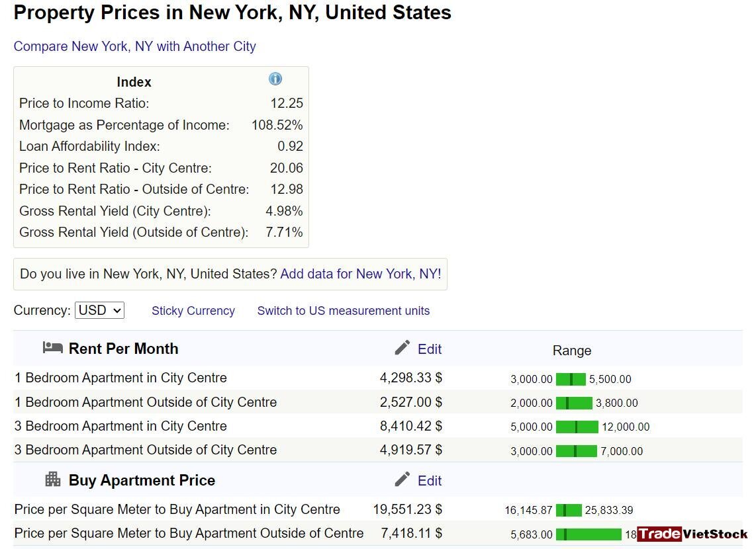756x549 pixels.
Task: Click Price to Rent Ratio - Outside of Centre label
Action: (134, 189)
